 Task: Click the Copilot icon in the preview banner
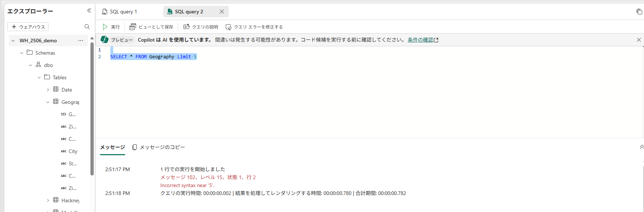click(105, 40)
